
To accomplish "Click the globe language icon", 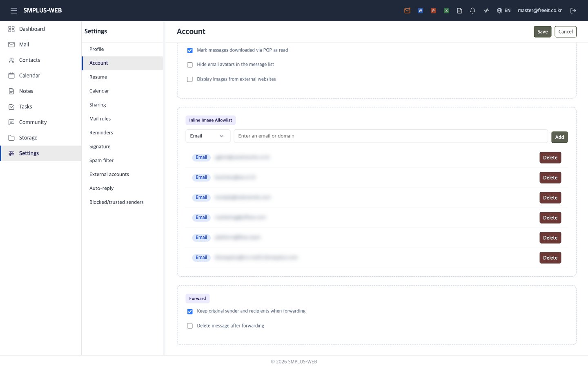I will (499, 11).
